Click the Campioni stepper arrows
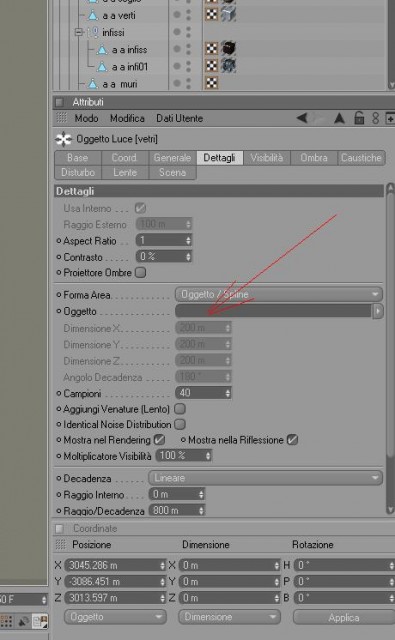The image size is (395, 640). tap(228, 393)
